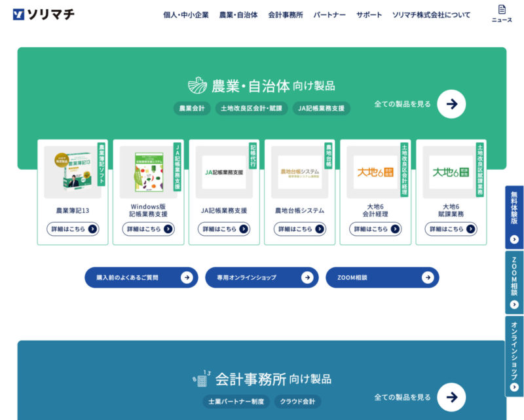Click the arrow icon on 購入前のよくあるご質問

pyautogui.click(x=187, y=277)
